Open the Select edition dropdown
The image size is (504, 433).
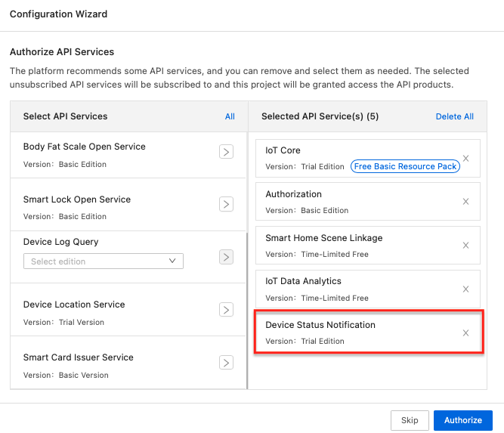click(104, 261)
